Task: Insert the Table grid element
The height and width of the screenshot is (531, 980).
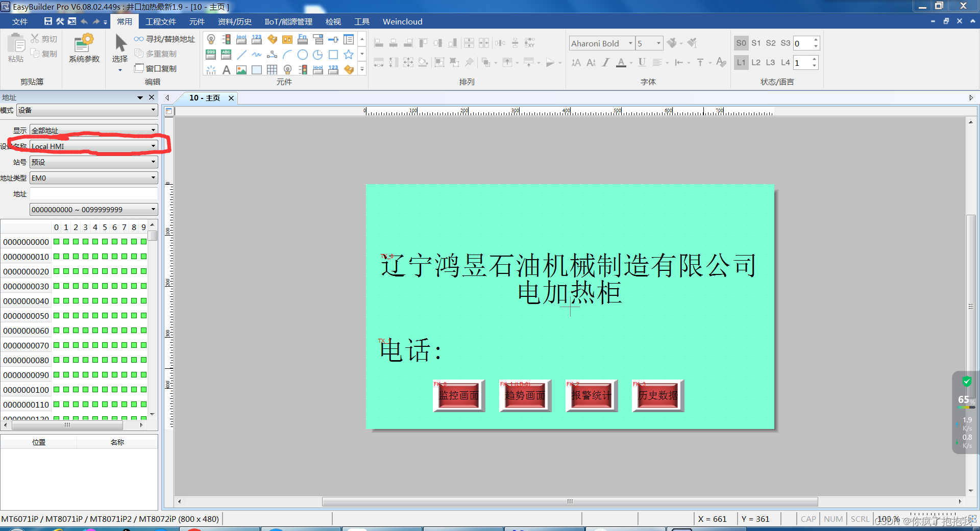Action: [x=272, y=70]
